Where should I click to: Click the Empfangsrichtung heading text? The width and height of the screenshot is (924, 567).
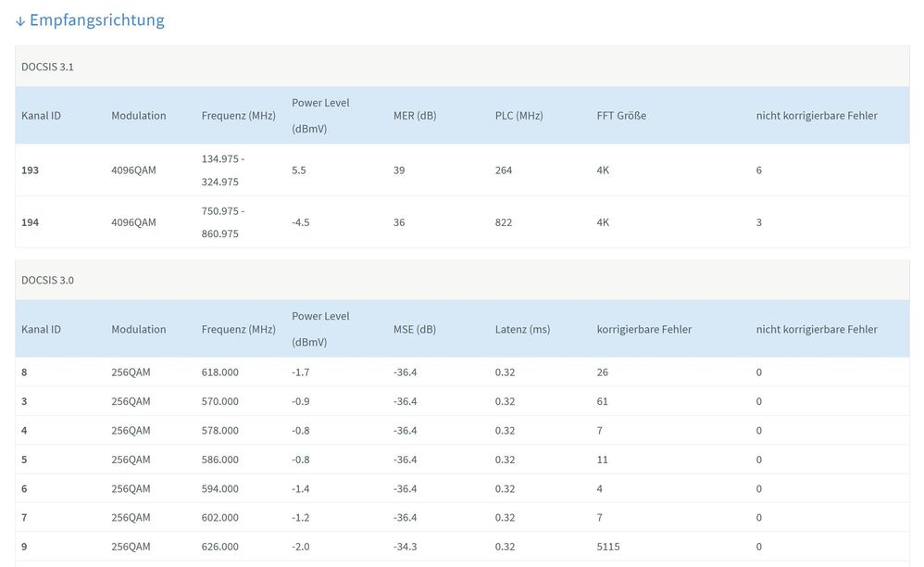(96, 20)
